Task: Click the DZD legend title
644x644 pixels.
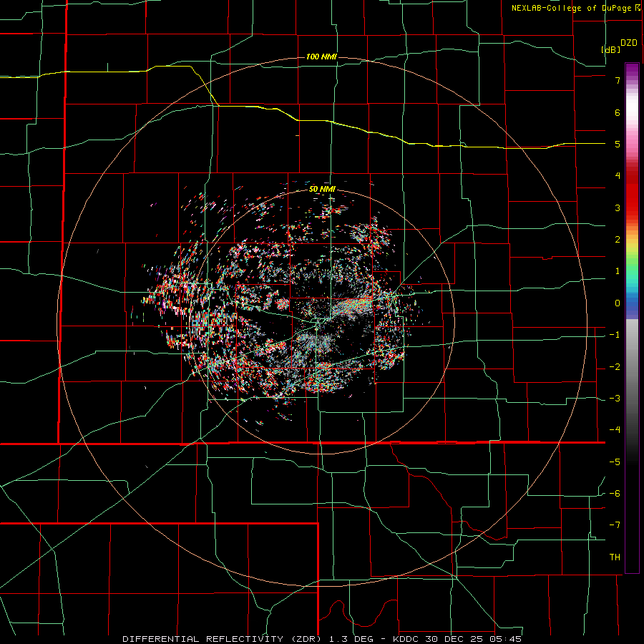Action: (x=629, y=43)
